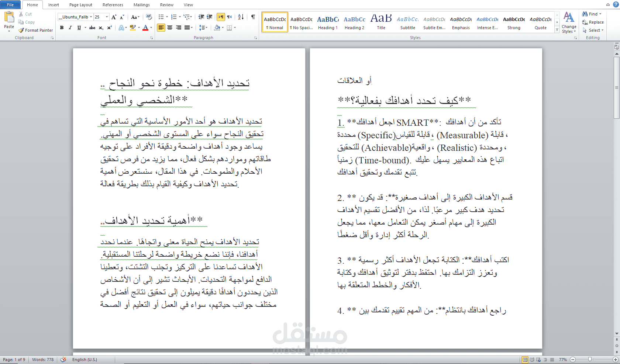Toggle italic formatting

pos(70,28)
